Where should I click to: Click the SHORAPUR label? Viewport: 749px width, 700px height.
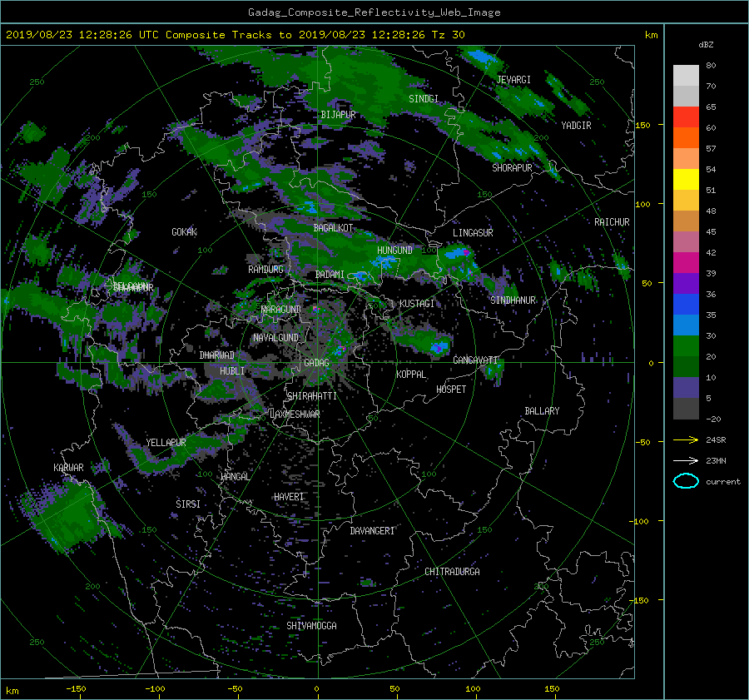[x=512, y=168]
